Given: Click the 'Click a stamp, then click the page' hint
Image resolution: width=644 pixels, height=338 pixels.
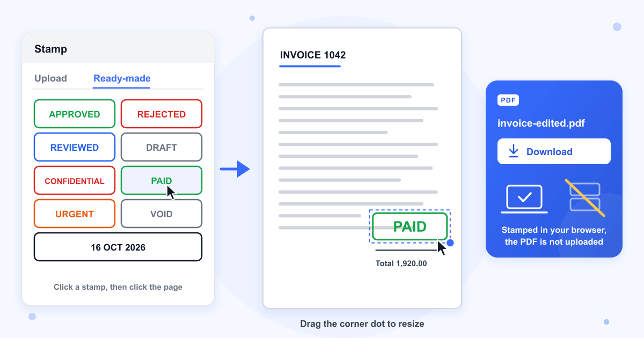Looking at the screenshot, I should click(118, 287).
